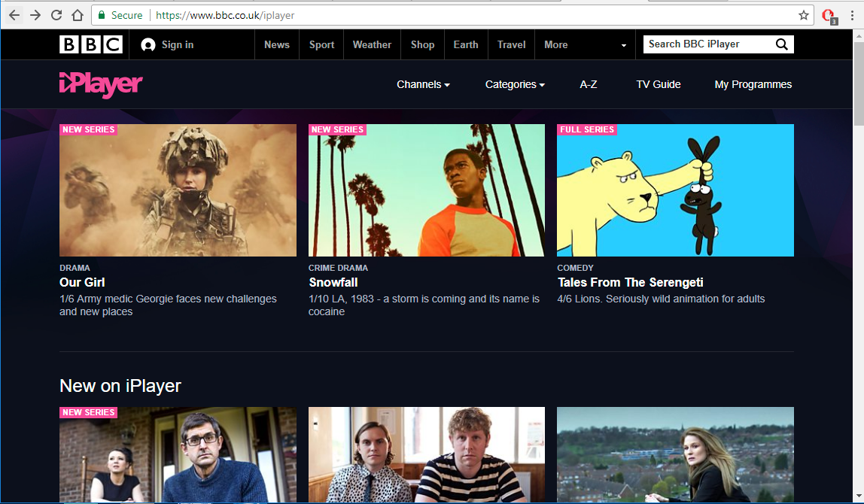Image resolution: width=864 pixels, height=504 pixels.
Task: Click the '4/6 Lions' description text
Action: (x=661, y=299)
